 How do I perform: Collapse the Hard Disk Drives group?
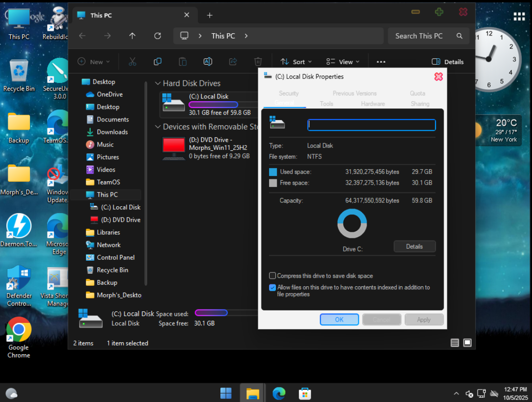158,83
